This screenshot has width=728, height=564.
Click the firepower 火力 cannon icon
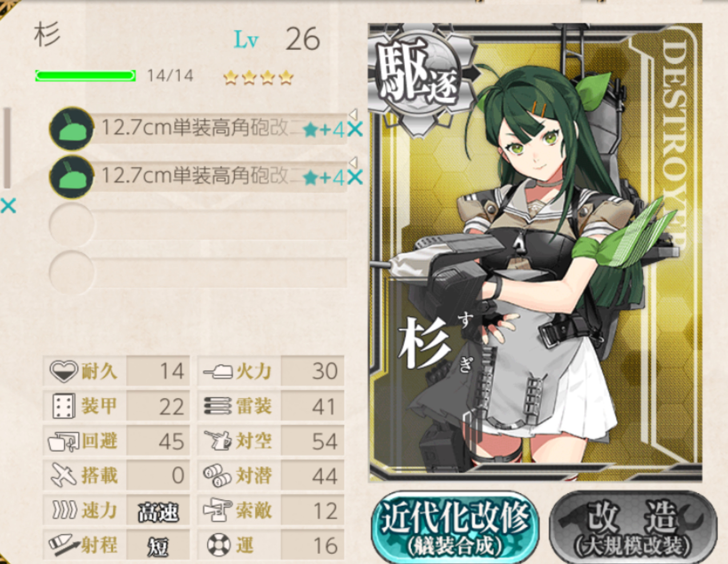218,371
